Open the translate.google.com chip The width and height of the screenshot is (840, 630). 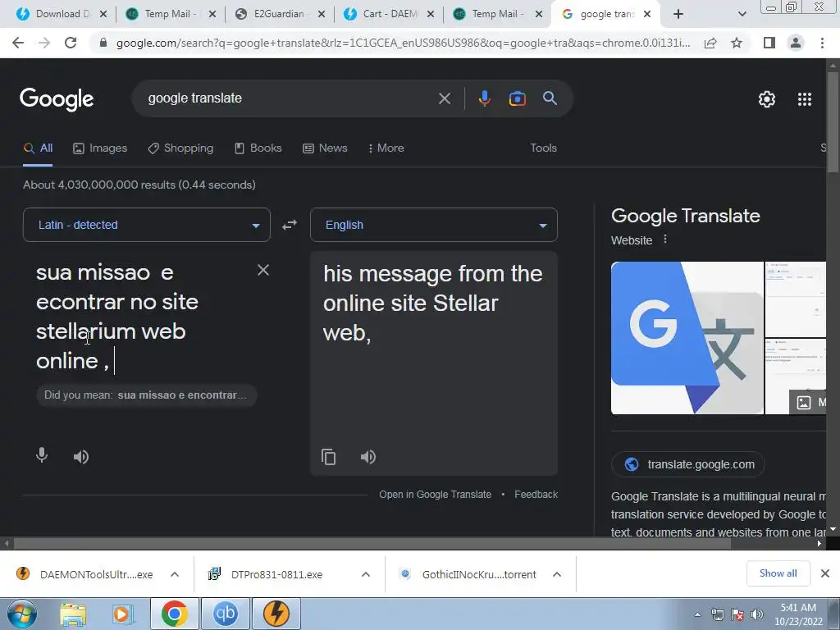pos(688,464)
